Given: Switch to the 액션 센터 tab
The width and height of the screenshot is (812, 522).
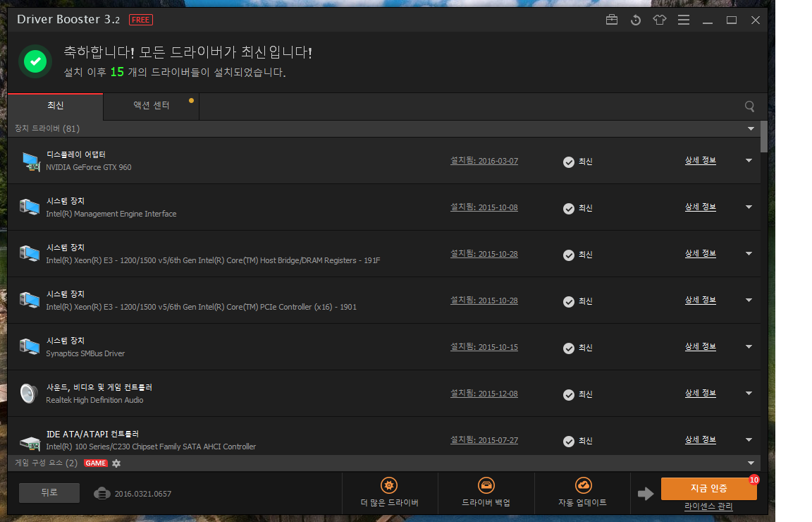Looking at the screenshot, I should click(152, 106).
